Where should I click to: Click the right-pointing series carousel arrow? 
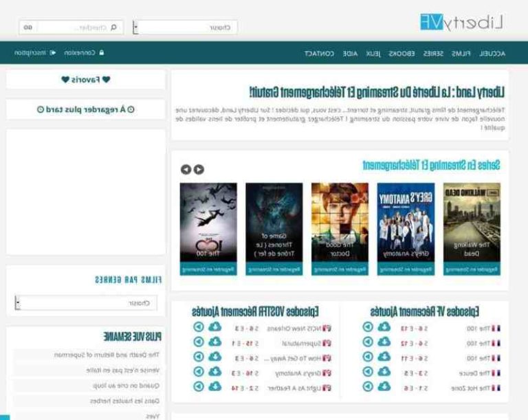pos(199,169)
